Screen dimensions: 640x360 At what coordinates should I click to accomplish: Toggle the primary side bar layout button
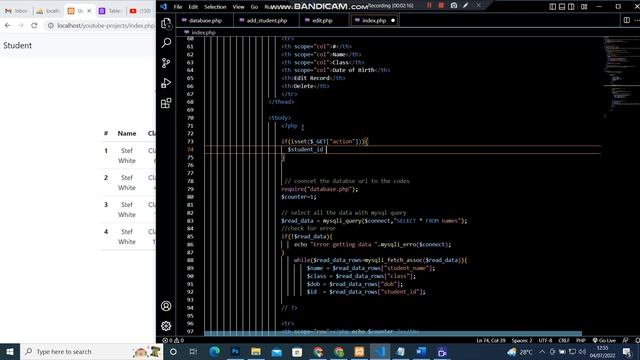552,7
